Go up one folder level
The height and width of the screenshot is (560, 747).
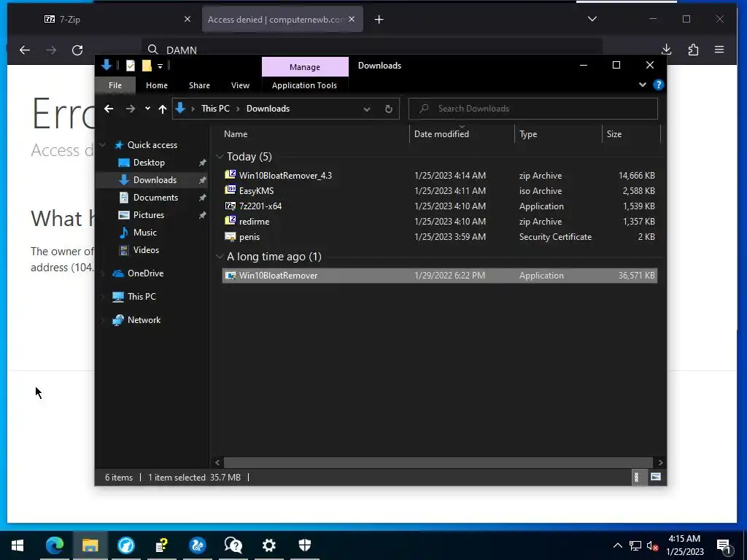pos(163,109)
